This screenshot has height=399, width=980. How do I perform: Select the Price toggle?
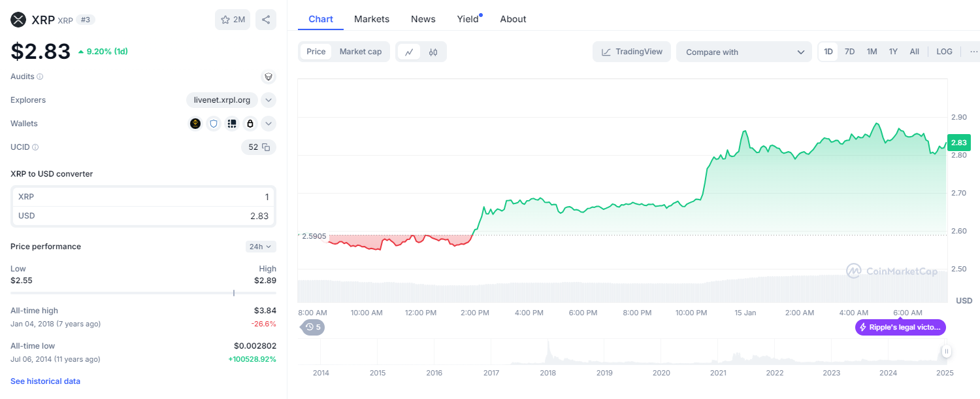pos(316,52)
